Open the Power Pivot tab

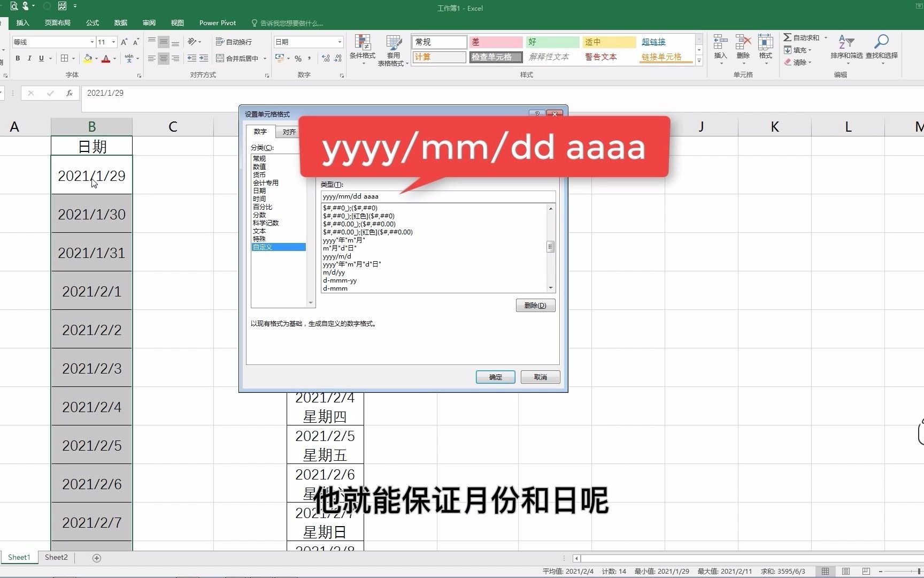tap(218, 23)
